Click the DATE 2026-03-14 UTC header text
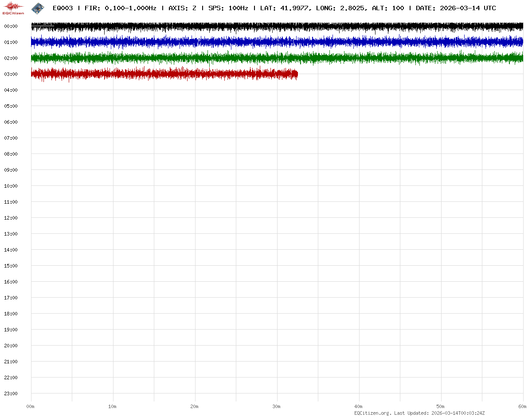The width and height of the screenshot is (532, 417). (456, 8)
